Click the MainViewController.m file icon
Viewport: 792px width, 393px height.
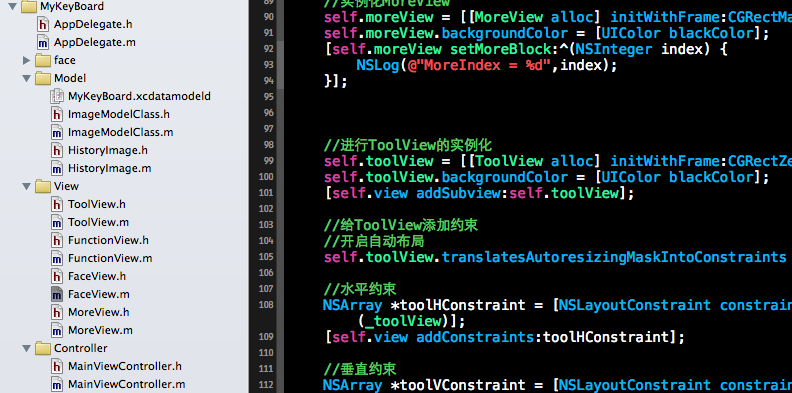[57, 384]
